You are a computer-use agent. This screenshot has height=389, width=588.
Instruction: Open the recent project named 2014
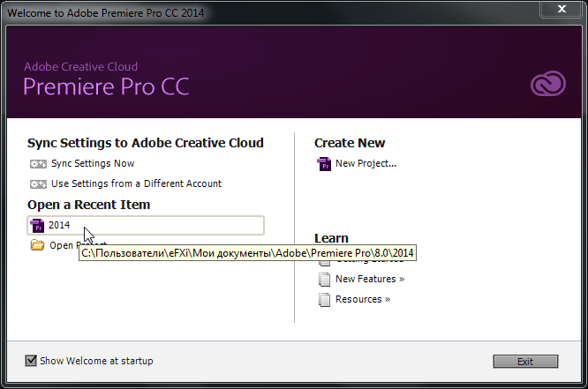pos(146,225)
